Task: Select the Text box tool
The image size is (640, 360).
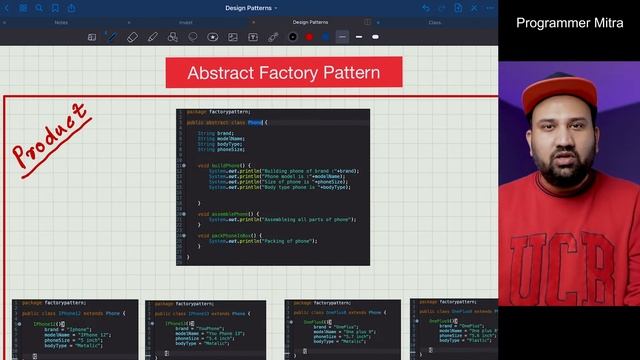Action: pos(253,37)
